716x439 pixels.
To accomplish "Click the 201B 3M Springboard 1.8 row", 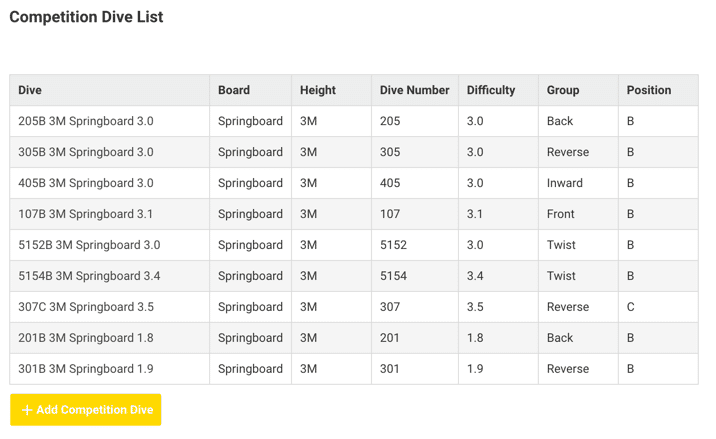I will point(354,338).
